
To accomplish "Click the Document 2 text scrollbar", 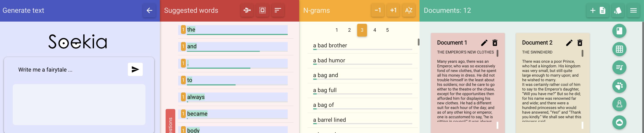I will click(x=582, y=53).
